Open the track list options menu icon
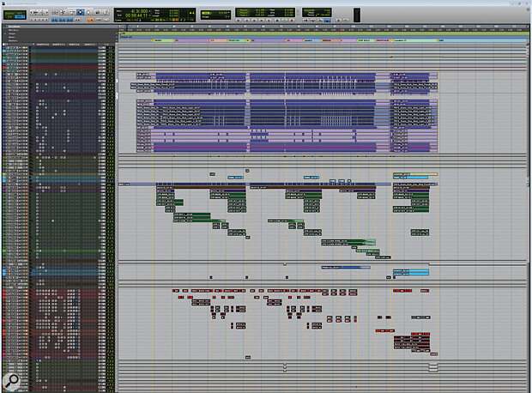Viewport: 532px width, 393px height. pos(3,45)
